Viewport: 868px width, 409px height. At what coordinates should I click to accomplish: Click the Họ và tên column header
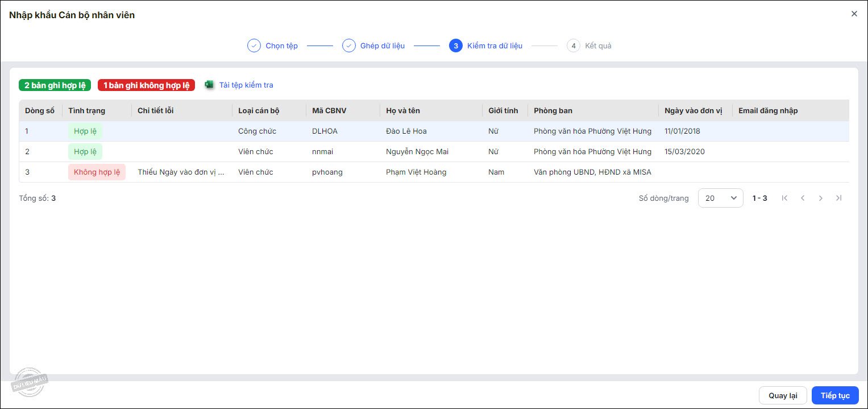402,110
